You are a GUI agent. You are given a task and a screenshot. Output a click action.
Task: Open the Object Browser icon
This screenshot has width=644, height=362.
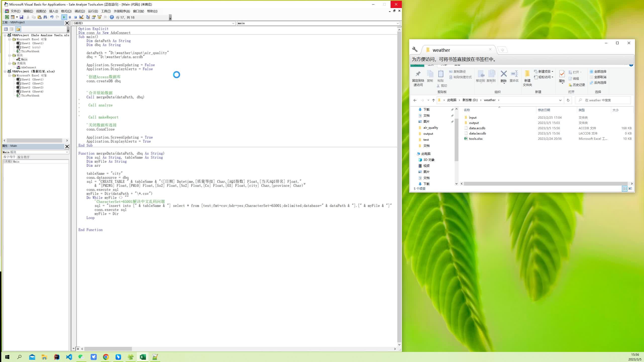point(99,17)
